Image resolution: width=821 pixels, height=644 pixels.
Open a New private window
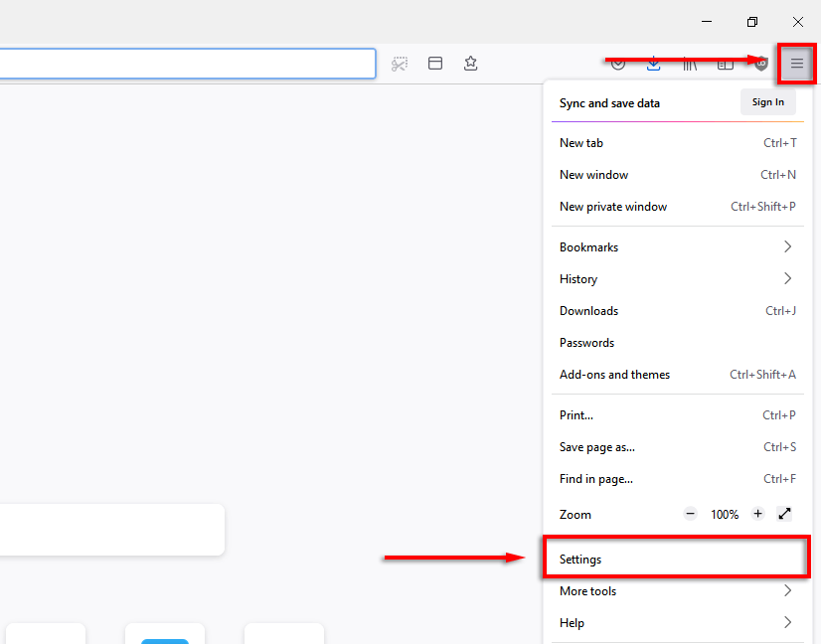point(678,207)
